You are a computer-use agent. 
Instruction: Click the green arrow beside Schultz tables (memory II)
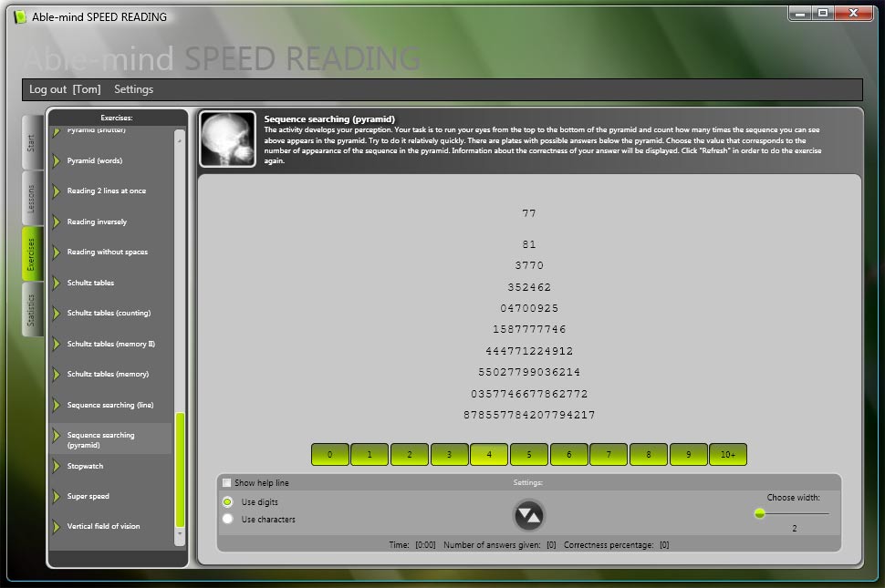click(56, 344)
